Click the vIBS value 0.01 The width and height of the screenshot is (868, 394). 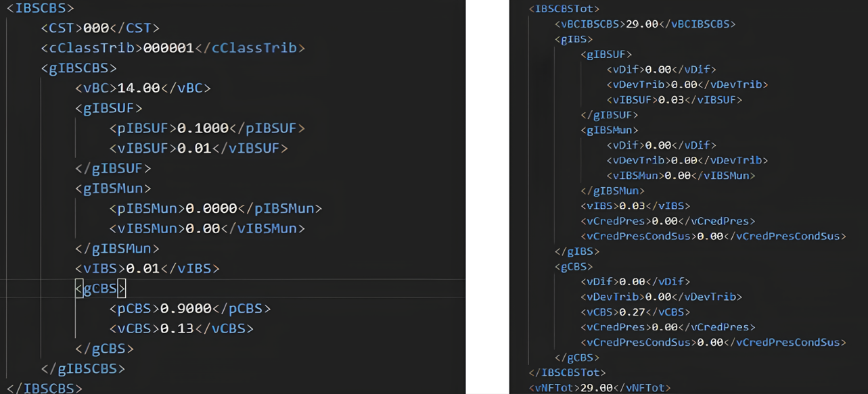pyautogui.click(x=143, y=268)
